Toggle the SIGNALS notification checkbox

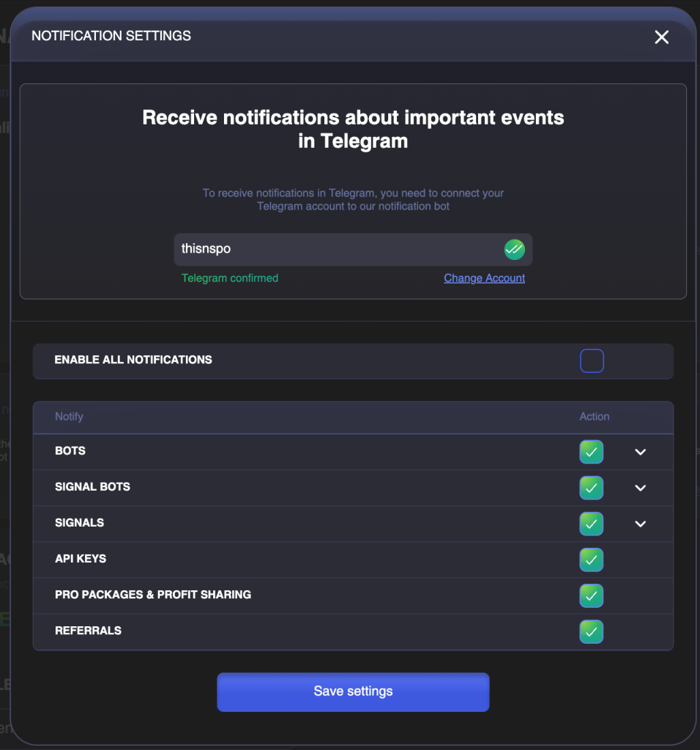591,524
